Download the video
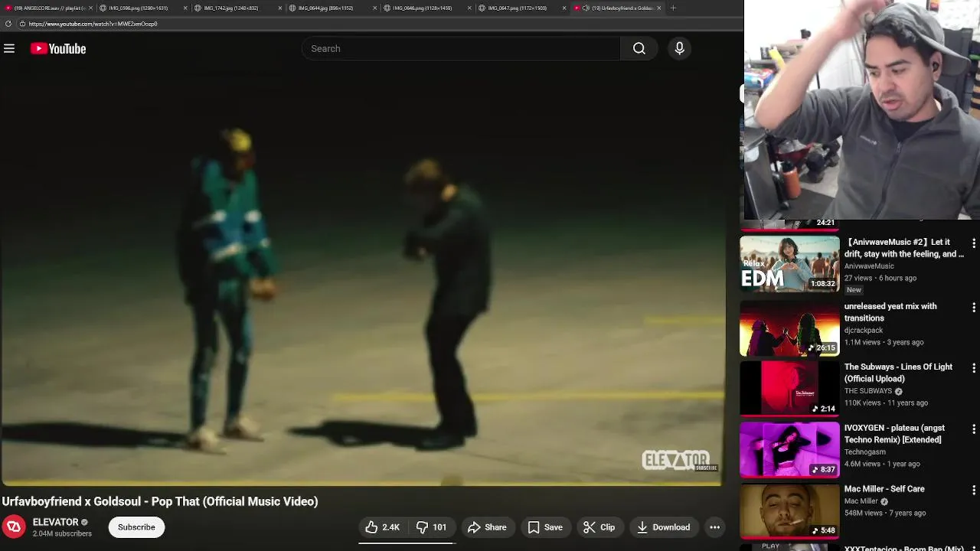Image resolution: width=980 pixels, height=551 pixels. pos(663,527)
